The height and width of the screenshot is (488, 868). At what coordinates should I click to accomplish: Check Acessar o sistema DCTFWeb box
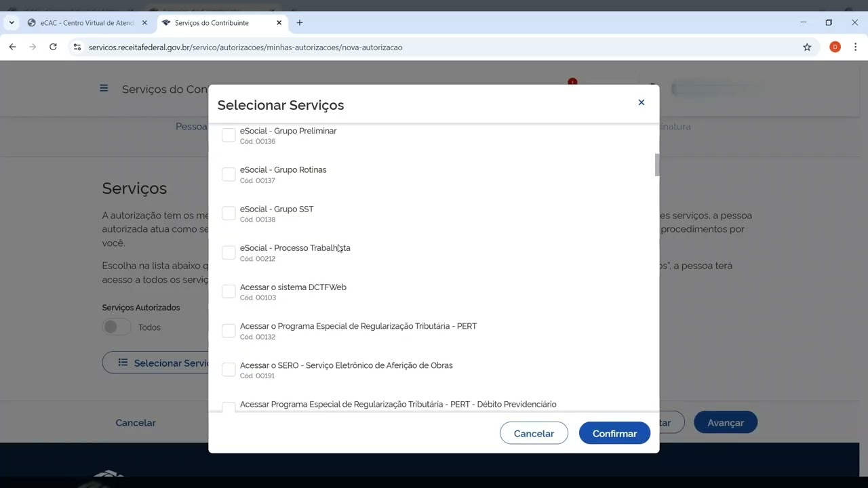click(229, 291)
